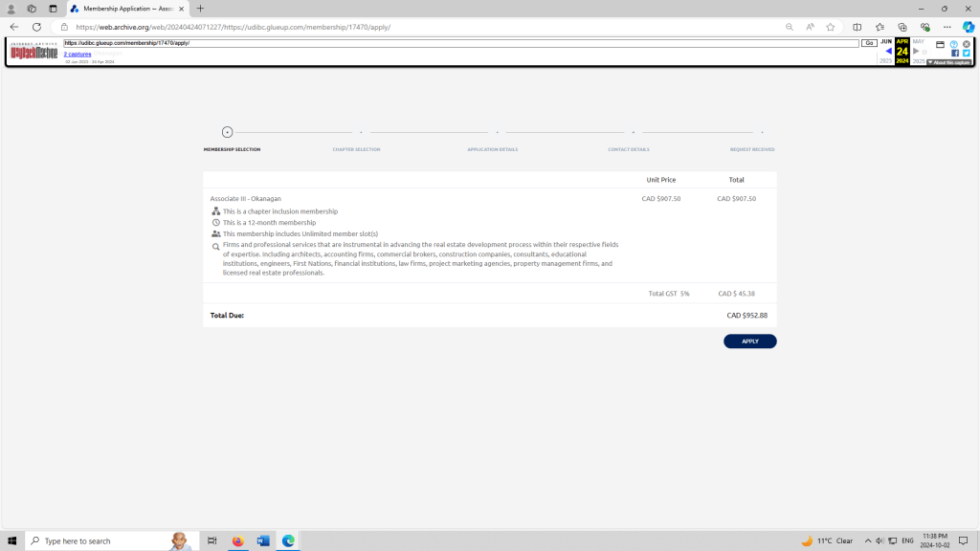Screen dimensions: 980x551
Task: Expand 'About this capture' panel
Action: 949,62
